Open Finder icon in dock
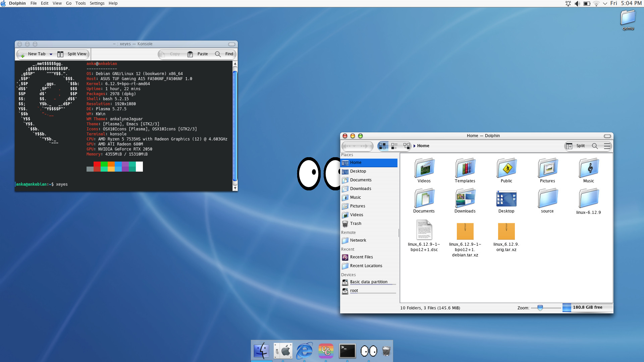 pyautogui.click(x=261, y=351)
